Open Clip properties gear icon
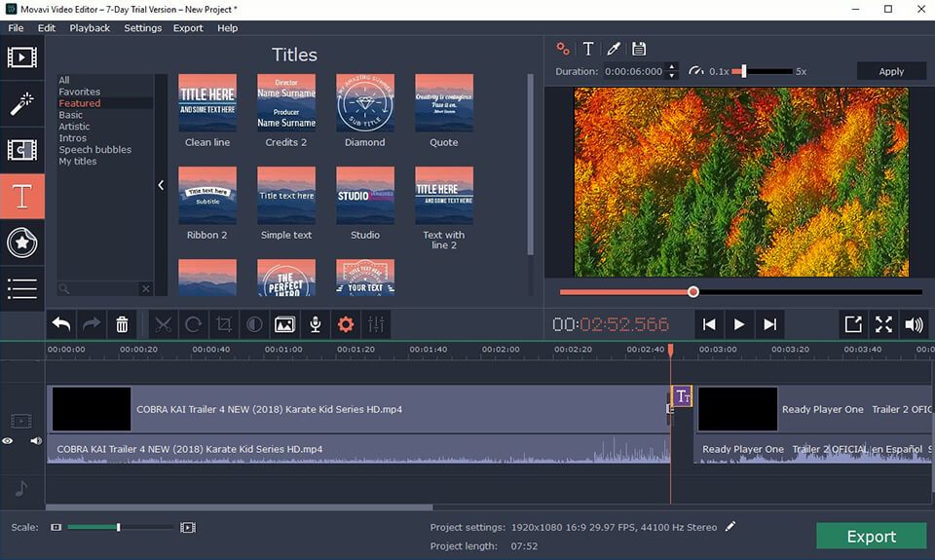 345,324
